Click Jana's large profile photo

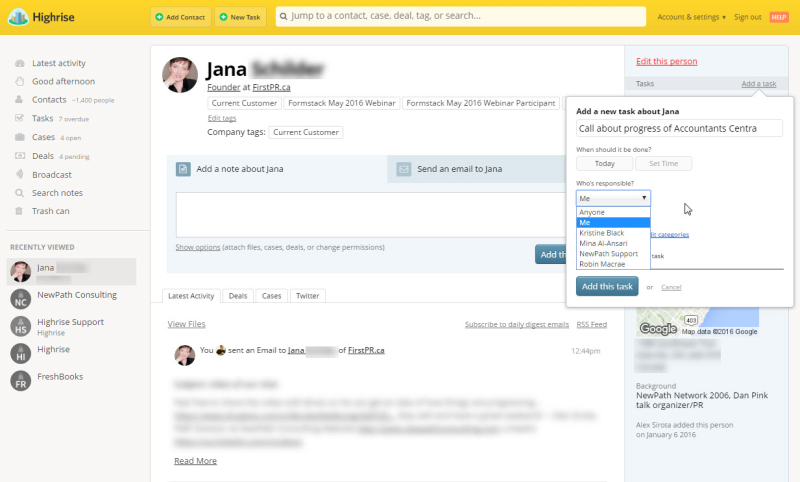tap(180, 75)
